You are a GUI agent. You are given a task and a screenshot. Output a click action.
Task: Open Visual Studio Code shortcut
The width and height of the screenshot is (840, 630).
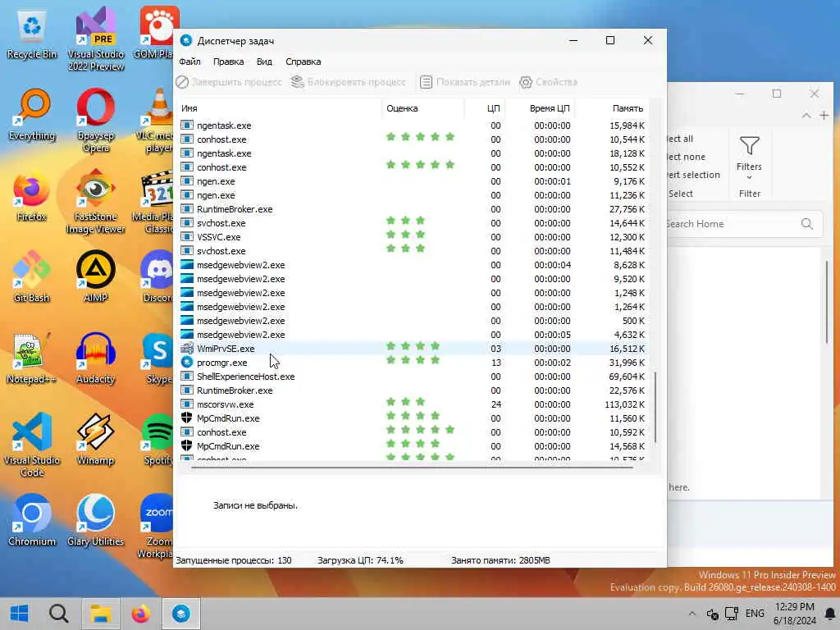[x=32, y=445]
